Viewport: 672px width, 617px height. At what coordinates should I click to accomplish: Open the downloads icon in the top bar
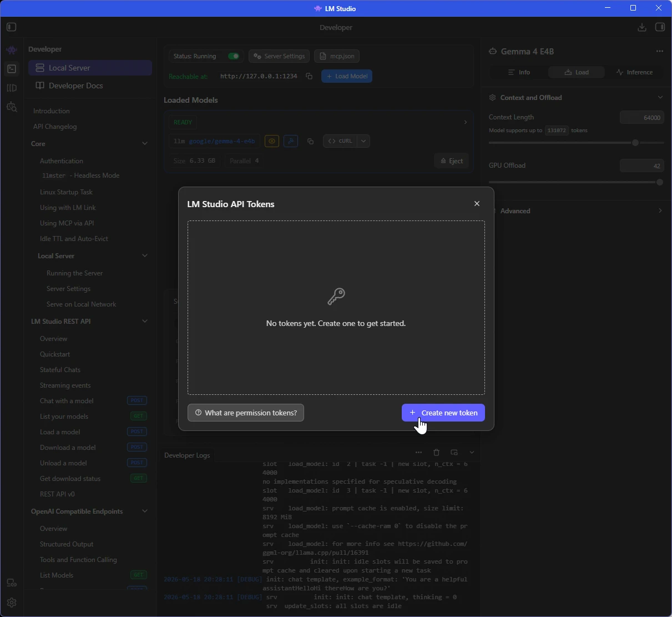[x=642, y=27]
